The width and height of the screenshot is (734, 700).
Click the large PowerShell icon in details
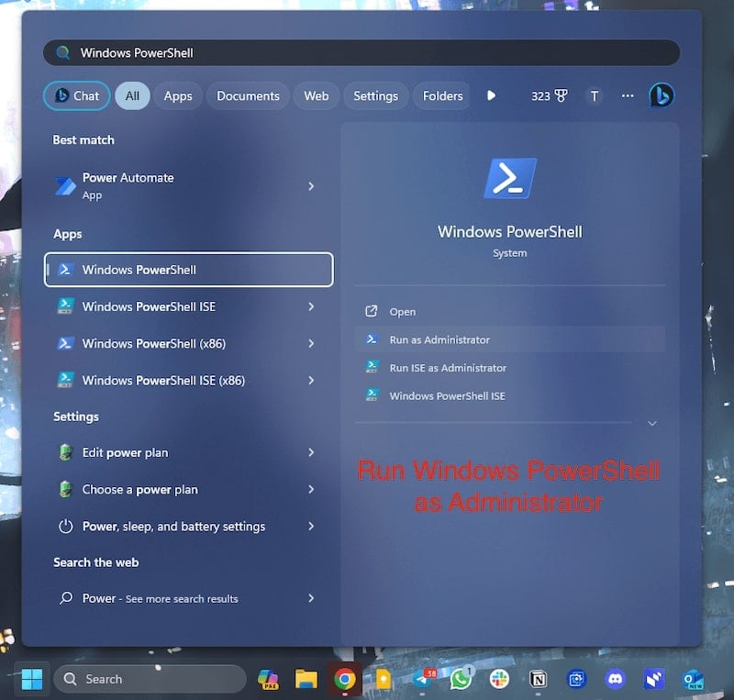click(510, 178)
